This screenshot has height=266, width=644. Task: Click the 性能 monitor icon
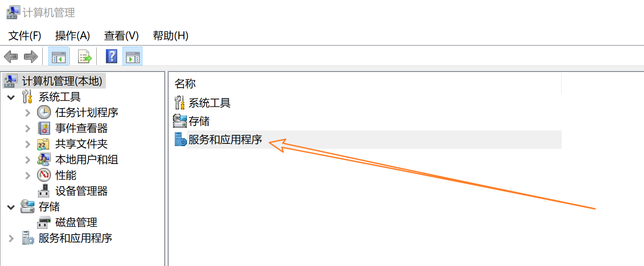click(x=44, y=175)
